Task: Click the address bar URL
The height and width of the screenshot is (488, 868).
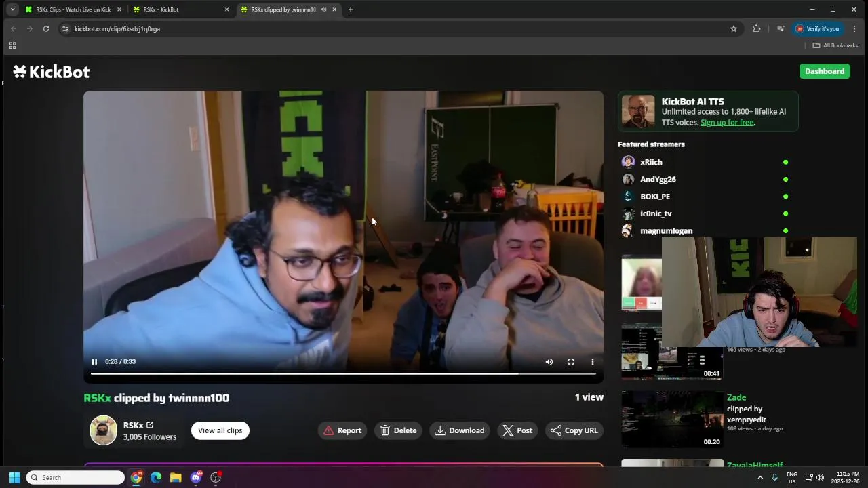Action: coord(117,29)
